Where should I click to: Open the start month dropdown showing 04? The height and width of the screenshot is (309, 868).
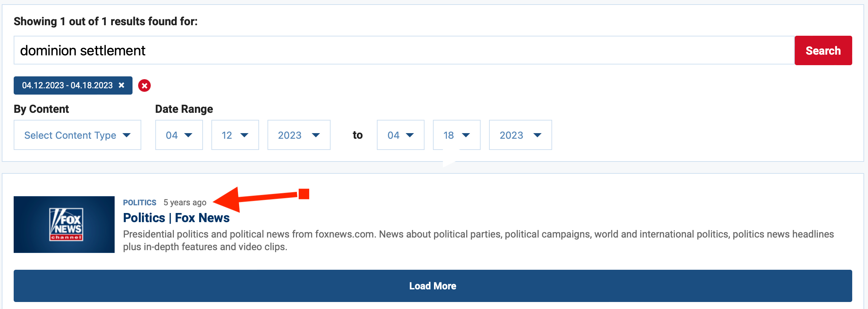point(179,135)
